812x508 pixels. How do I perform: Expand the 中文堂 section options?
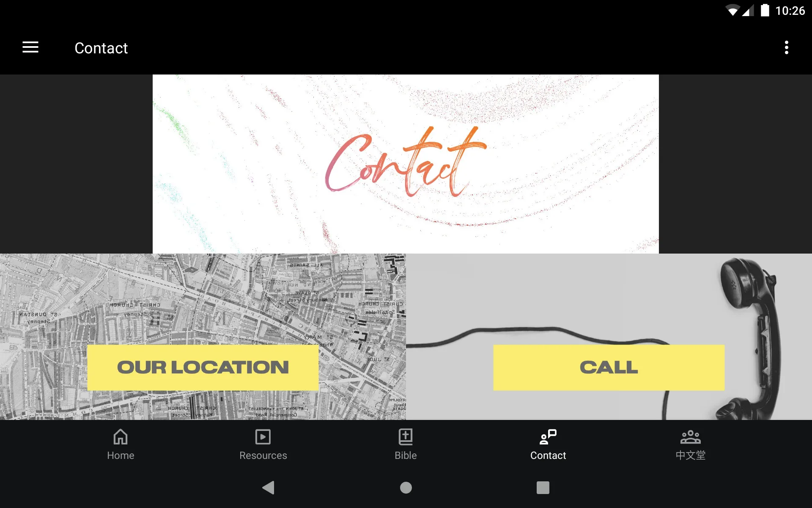pos(690,444)
